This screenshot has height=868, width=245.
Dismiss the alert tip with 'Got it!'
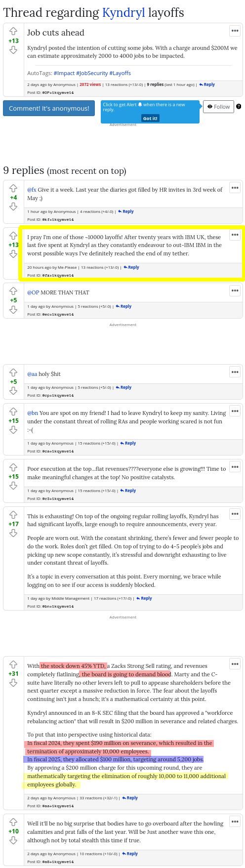pos(150,119)
